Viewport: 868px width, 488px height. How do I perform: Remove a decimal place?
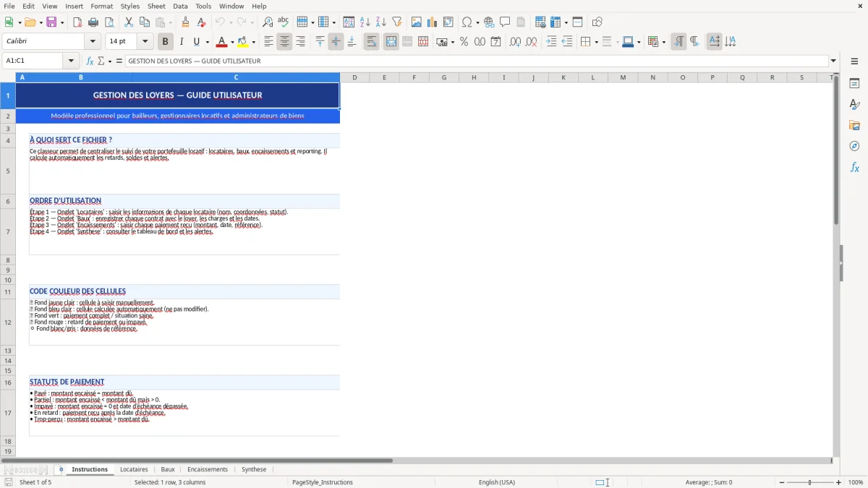pos(531,42)
